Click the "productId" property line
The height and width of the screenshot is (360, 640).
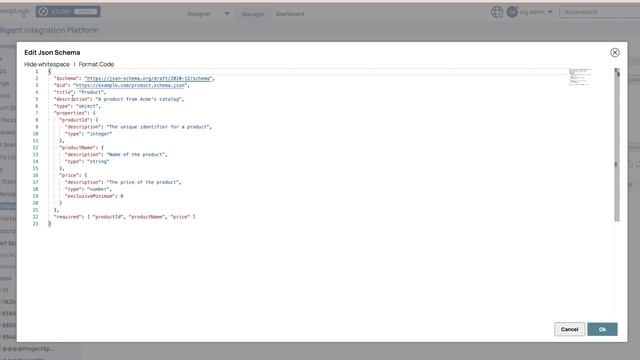point(79,120)
